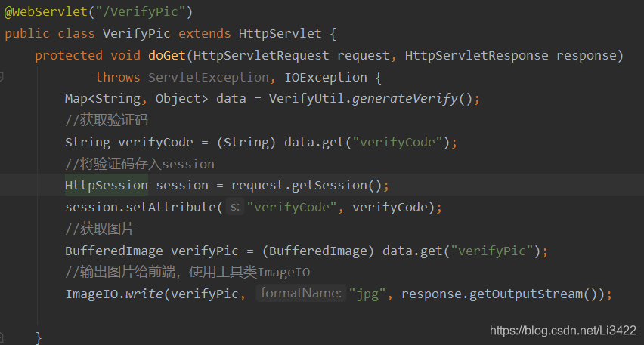The height and width of the screenshot is (345, 644).
Task: Click the "jpg" string literal
Action: (x=367, y=294)
